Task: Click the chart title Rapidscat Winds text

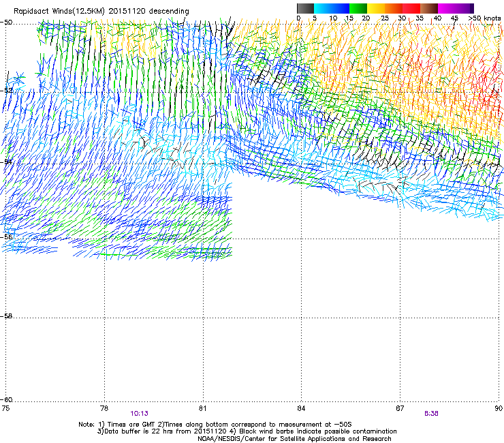Action: coord(101,11)
